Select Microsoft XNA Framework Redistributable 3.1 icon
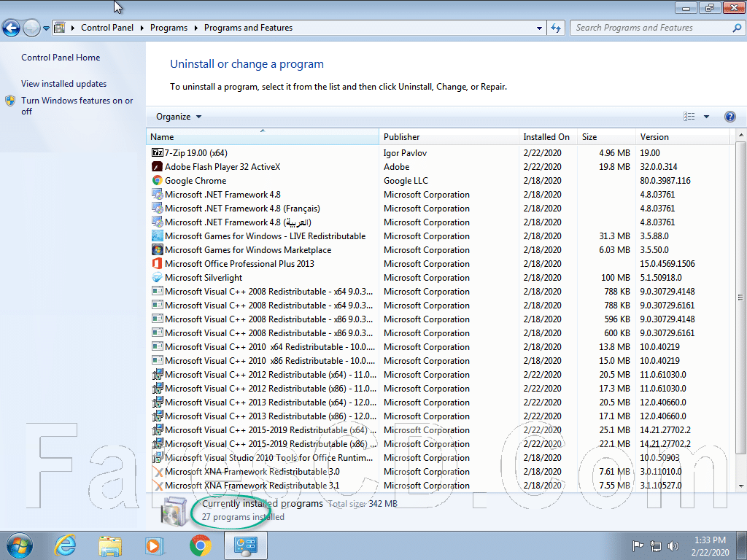Screen dimensions: 747x560 click(x=158, y=485)
